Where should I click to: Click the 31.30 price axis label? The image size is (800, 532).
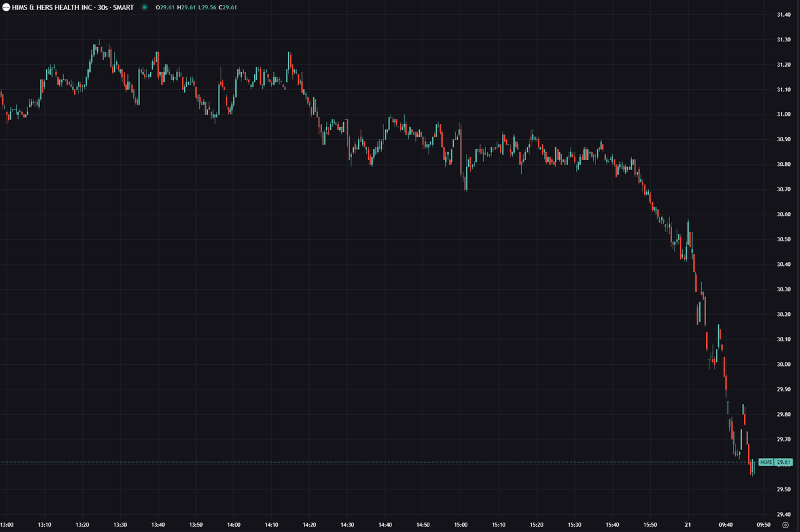point(783,39)
